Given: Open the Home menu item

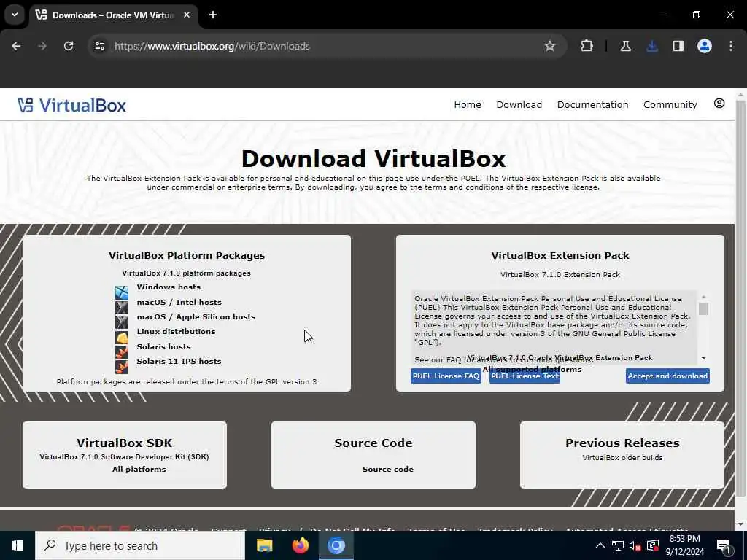Looking at the screenshot, I should click(x=468, y=104).
